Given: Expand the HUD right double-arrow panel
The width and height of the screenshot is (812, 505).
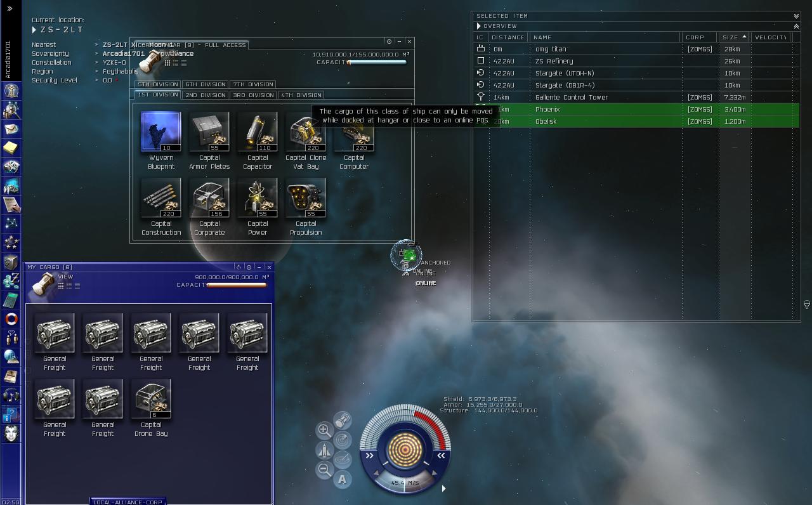Looking at the screenshot, I should 441,455.
